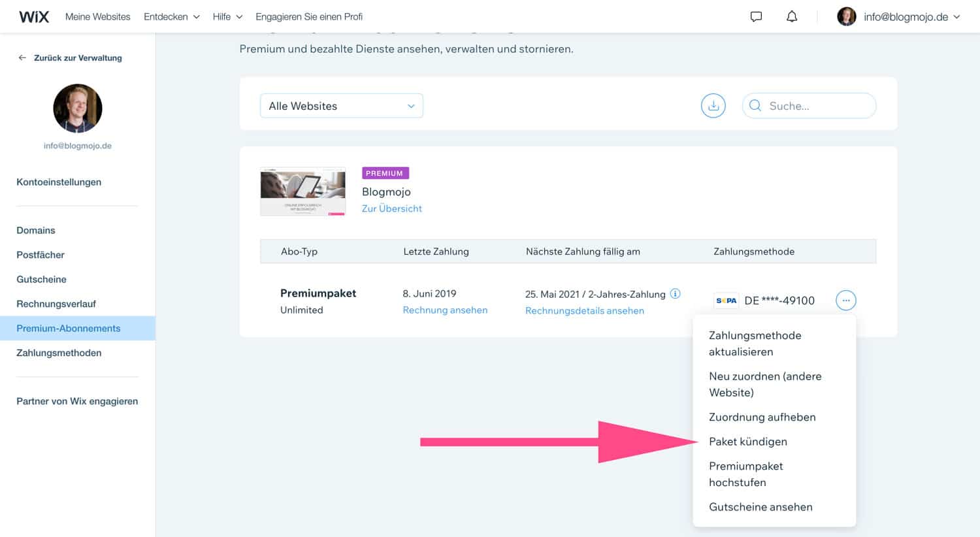Click the Premiumpaket plan name
This screenshot has width=980, height=537.
318,293
